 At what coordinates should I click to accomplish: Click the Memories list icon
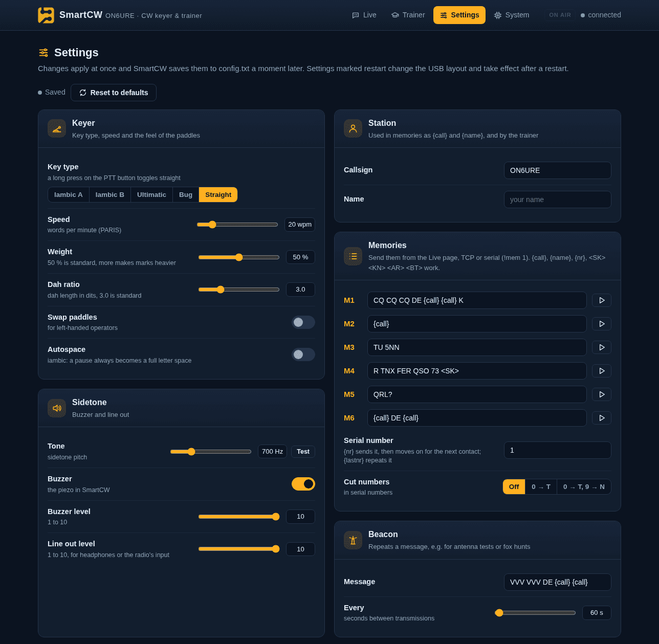(353, 256)
